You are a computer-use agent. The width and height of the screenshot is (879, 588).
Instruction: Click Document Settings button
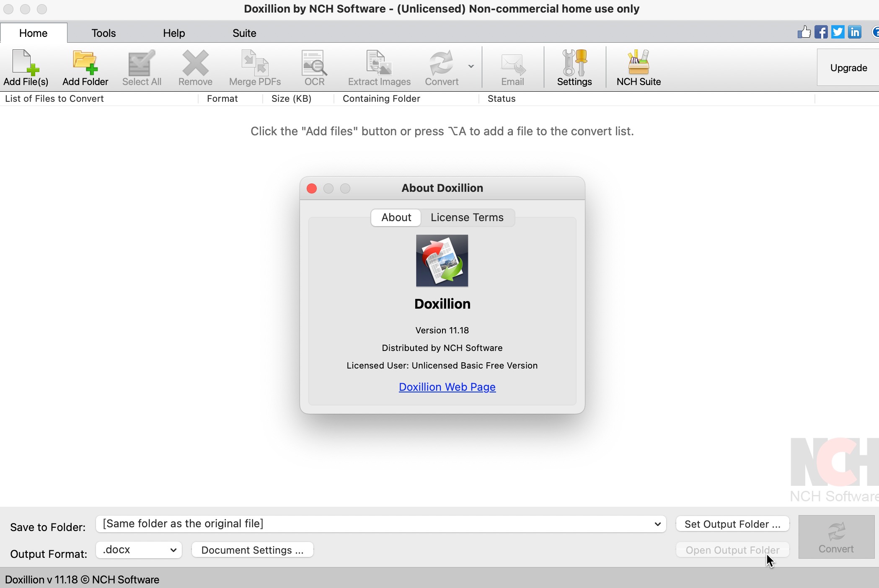tap(252, 550)
